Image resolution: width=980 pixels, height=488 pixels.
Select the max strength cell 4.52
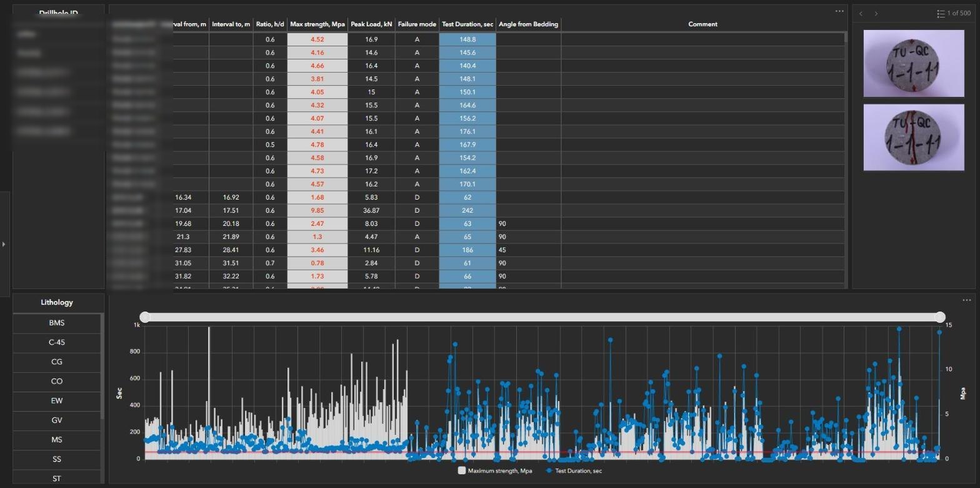pos(317,39)
